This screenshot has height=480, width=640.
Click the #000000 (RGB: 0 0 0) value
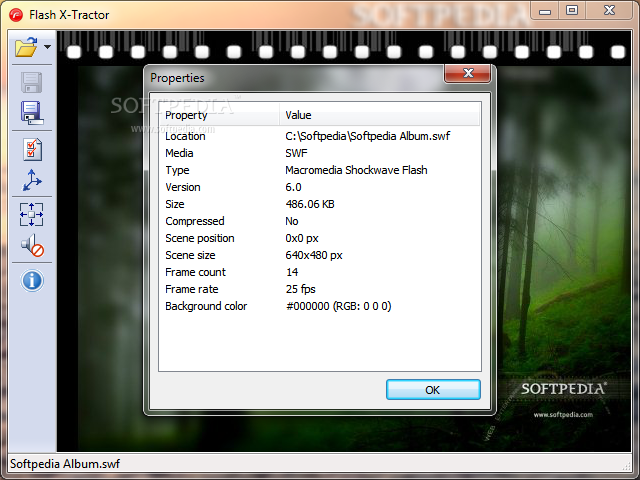click(x=338, y=307)
